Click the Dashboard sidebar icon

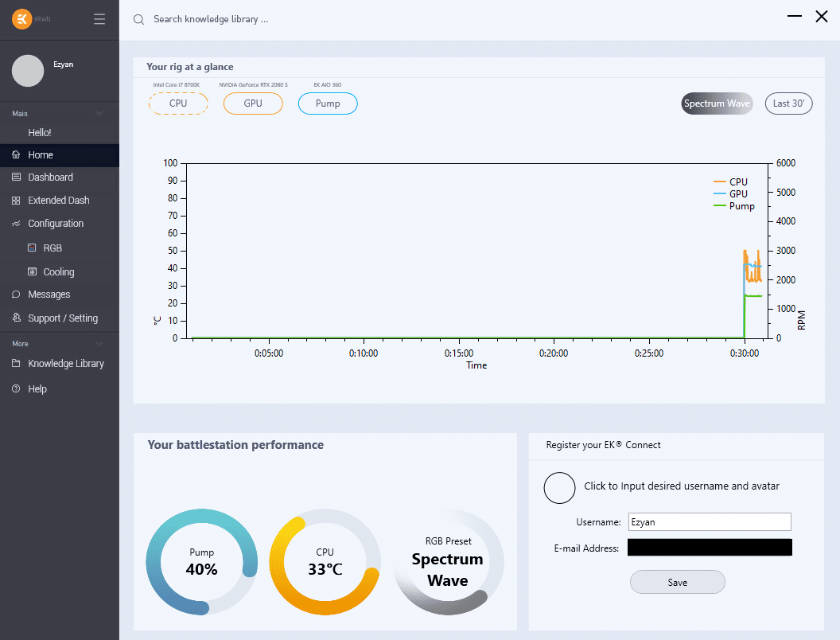(16, 177)
